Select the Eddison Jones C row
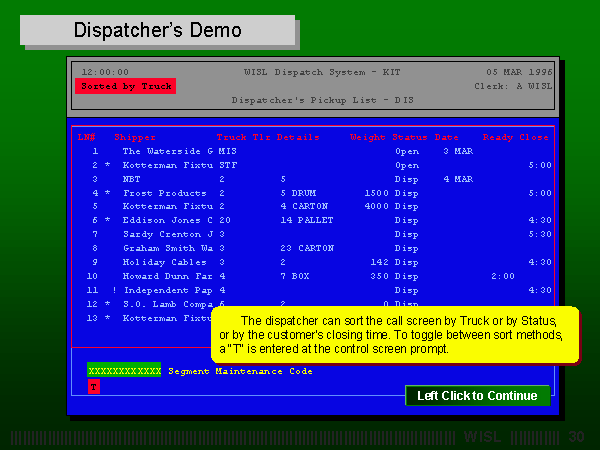 pos(312,220)
